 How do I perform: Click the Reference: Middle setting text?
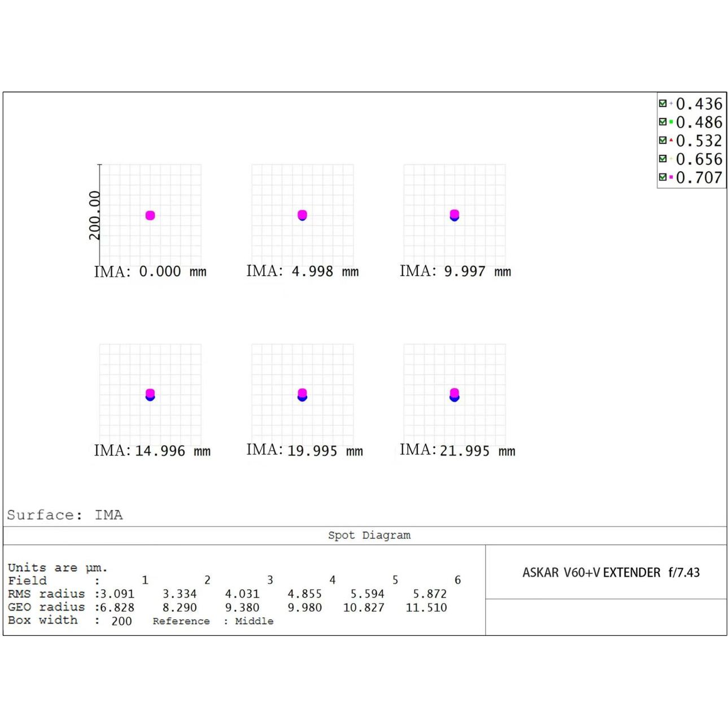[x=213, y=621]
